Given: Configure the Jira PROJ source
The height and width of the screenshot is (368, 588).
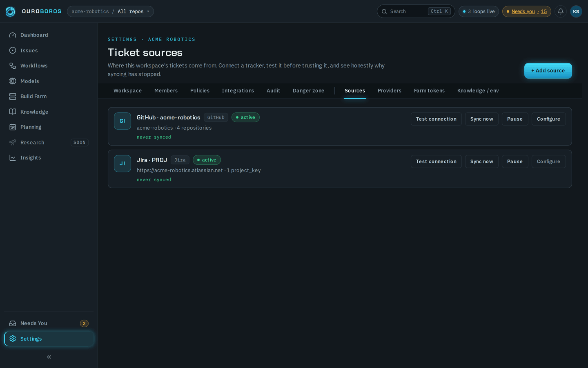Looking at the screenshot, I should [548, 162].
